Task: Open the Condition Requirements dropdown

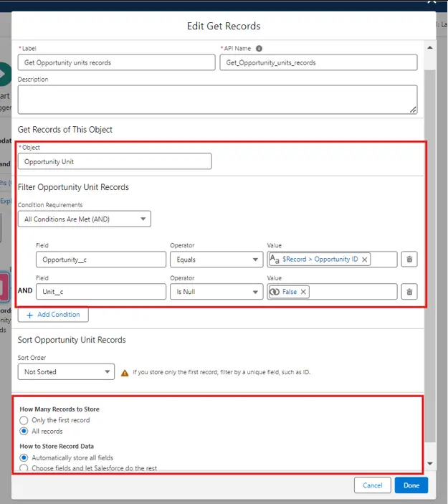Action: (85, 219)
